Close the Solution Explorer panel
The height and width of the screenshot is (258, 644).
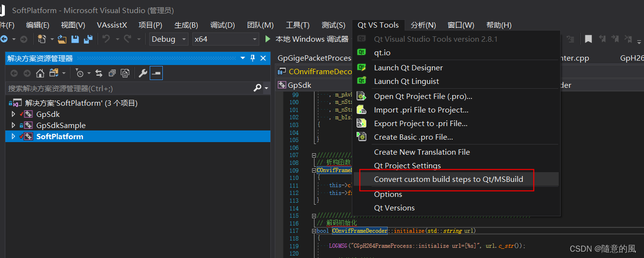[263, 58]
